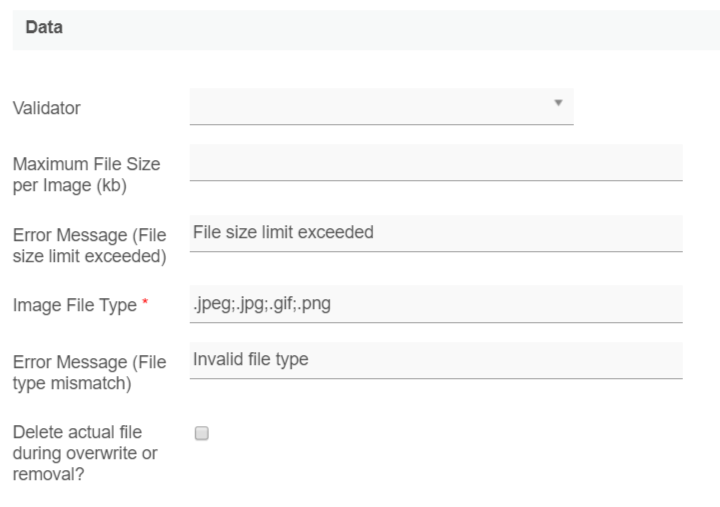Click the Image File Type label
This screenshot has height=507, width=720.
[74, 306]
